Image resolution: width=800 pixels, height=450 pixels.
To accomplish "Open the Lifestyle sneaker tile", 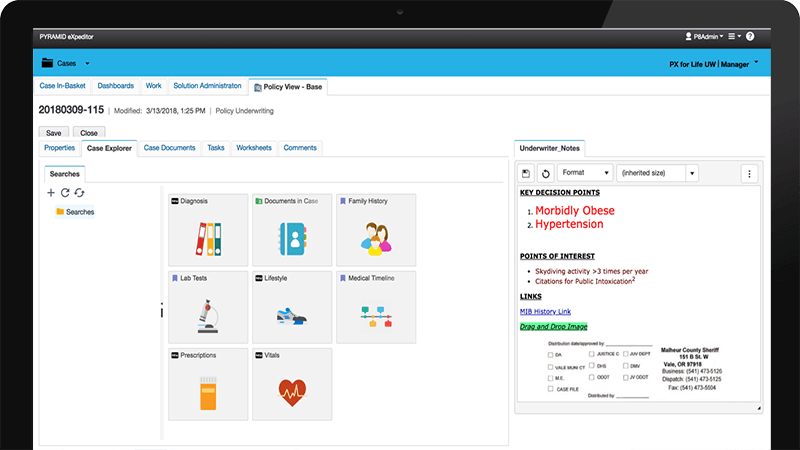I will coord(292,307).
